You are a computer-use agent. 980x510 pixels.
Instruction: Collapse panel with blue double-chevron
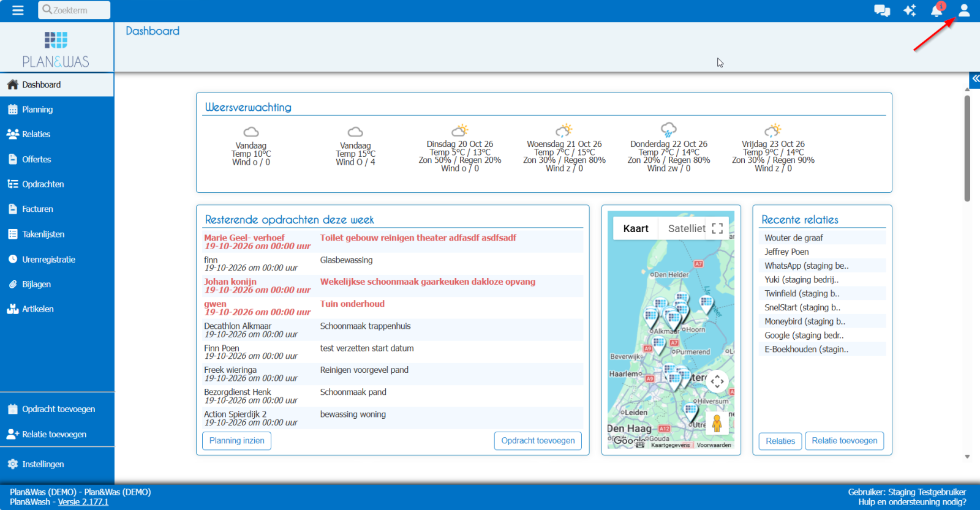[x=975, y=79]
